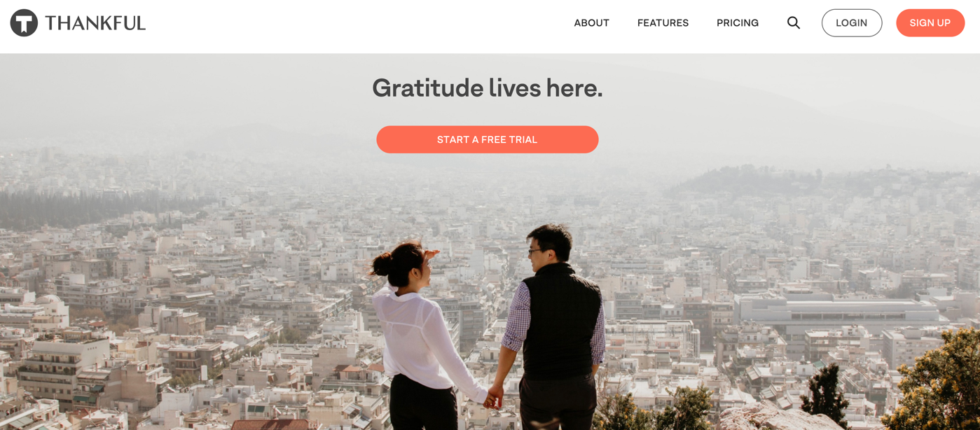Click the 'Gratitude lives here.' headline

[488, 88]
